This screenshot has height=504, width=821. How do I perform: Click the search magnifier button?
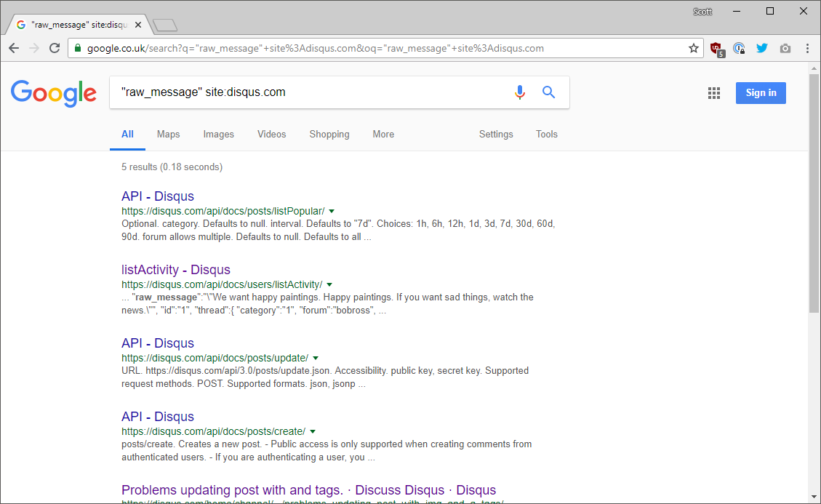(548, 92)
